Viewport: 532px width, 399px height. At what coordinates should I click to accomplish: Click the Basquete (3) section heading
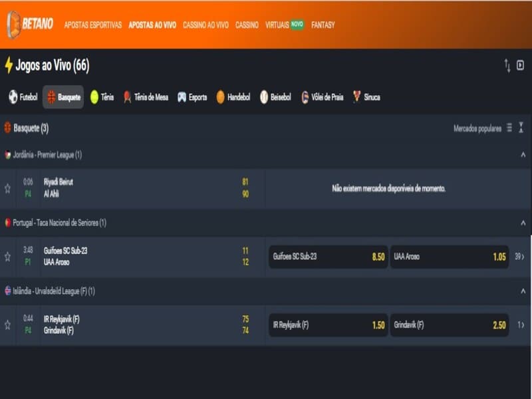[31, 128]
